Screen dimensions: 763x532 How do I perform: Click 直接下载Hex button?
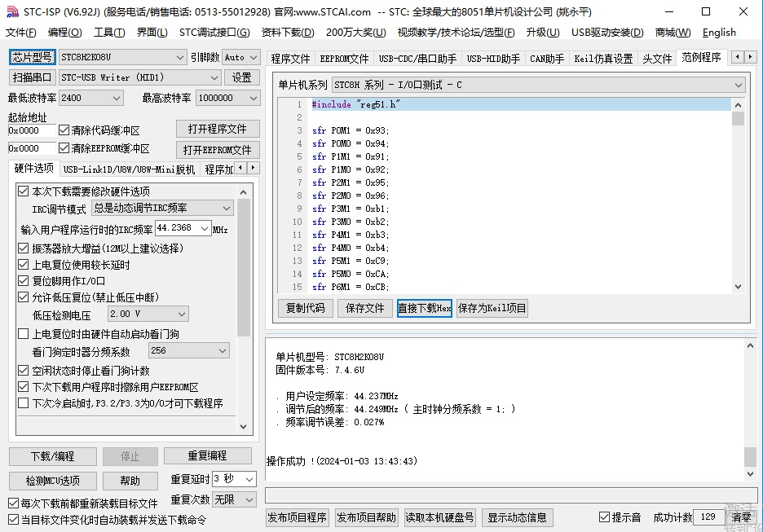[425, 308]
